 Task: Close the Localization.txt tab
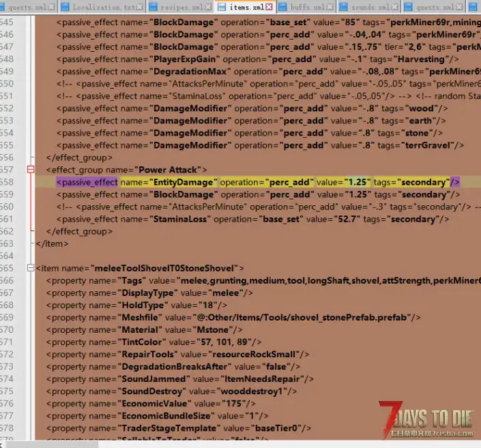[139, 8]
